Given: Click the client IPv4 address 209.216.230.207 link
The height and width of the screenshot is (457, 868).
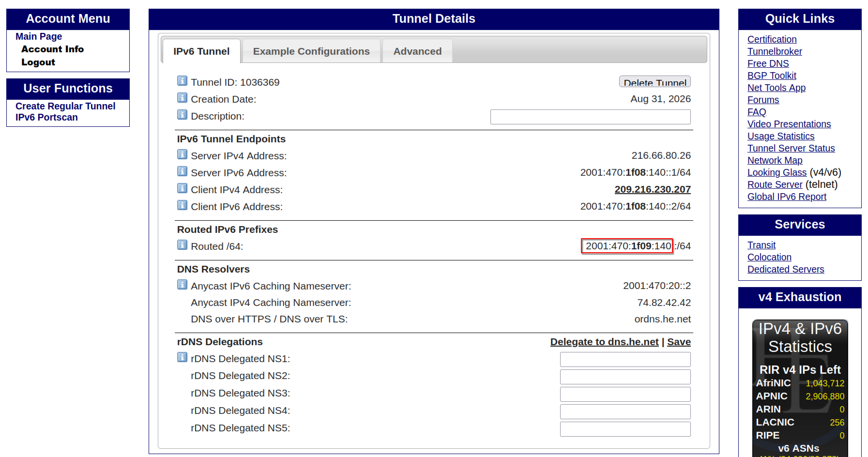Looking at the screenshot, I should click(x=652, y=189).
